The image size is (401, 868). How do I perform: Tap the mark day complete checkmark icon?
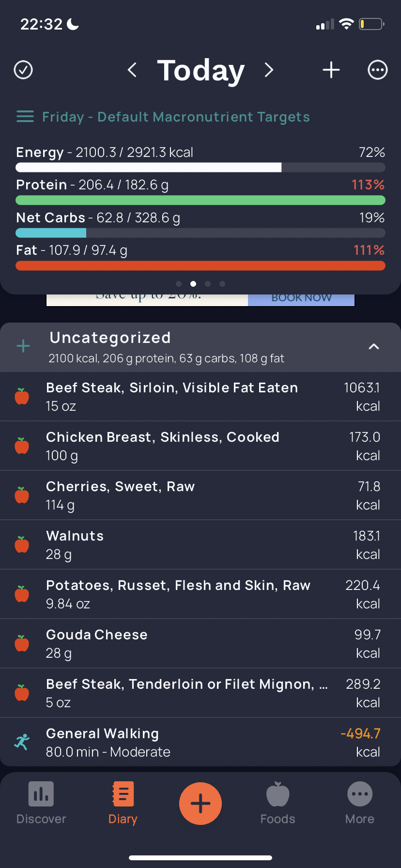[23, 70]
